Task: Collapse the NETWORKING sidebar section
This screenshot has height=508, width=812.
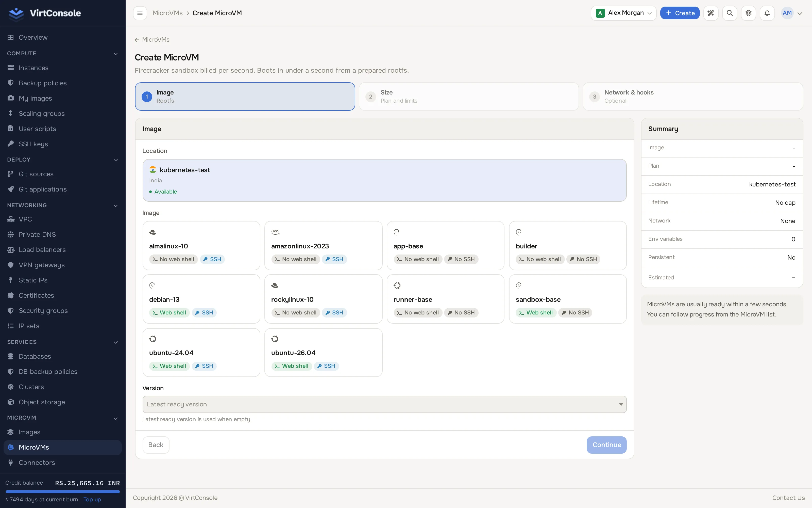Action: point(63,205)
